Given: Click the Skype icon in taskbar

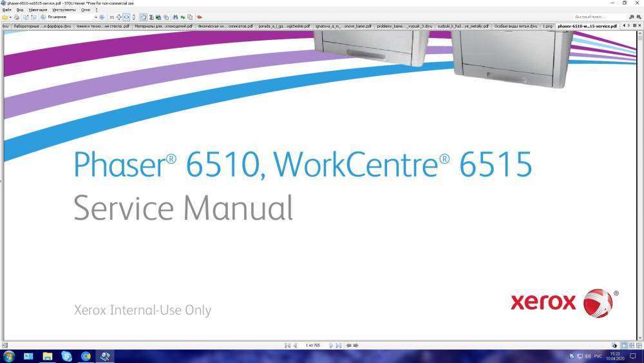Looking at the screenshot, I should (66, 356).
